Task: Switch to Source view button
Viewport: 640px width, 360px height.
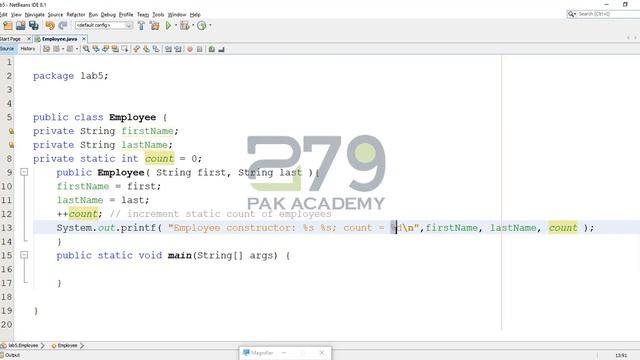Action: (x=7, y=49)
